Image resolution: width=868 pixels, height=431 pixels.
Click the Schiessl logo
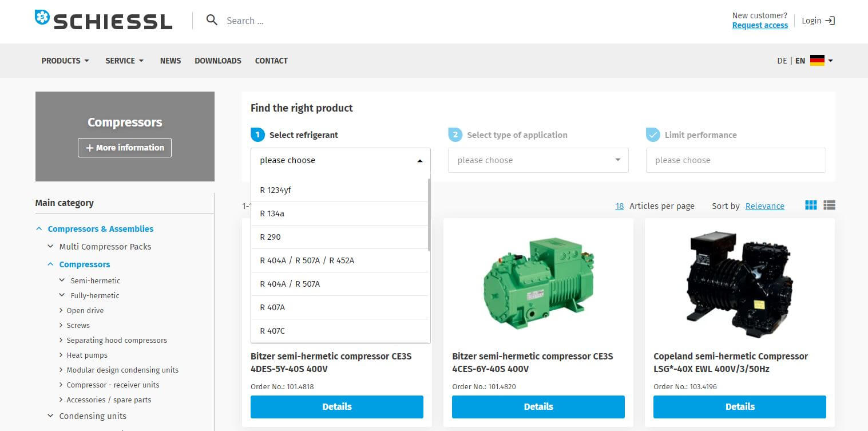[x=104, y=21]
